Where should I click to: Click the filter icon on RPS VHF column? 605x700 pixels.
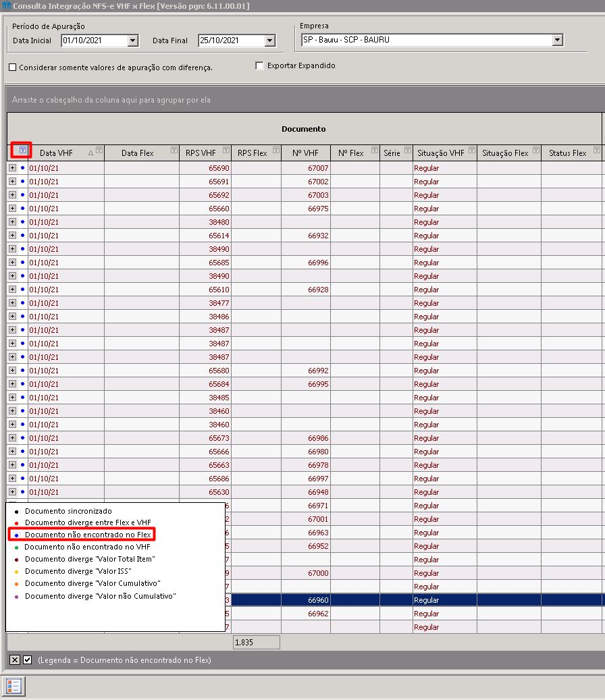tap(226, 150)
